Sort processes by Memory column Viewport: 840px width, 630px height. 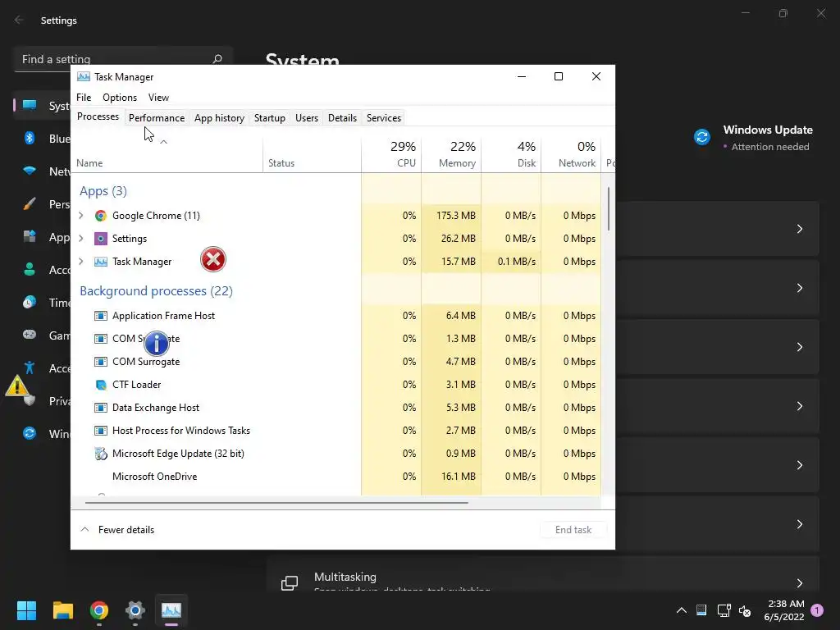click(452, 154)
